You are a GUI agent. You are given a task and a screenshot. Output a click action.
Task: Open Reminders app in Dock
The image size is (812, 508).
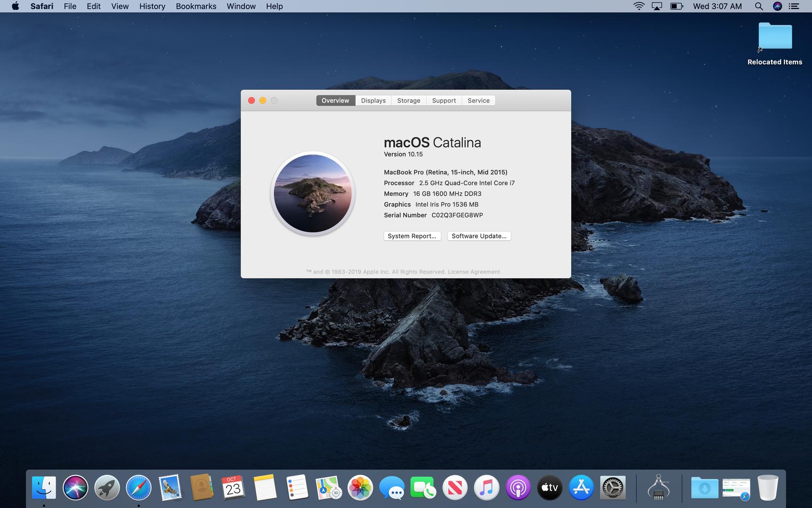[297, 487]
